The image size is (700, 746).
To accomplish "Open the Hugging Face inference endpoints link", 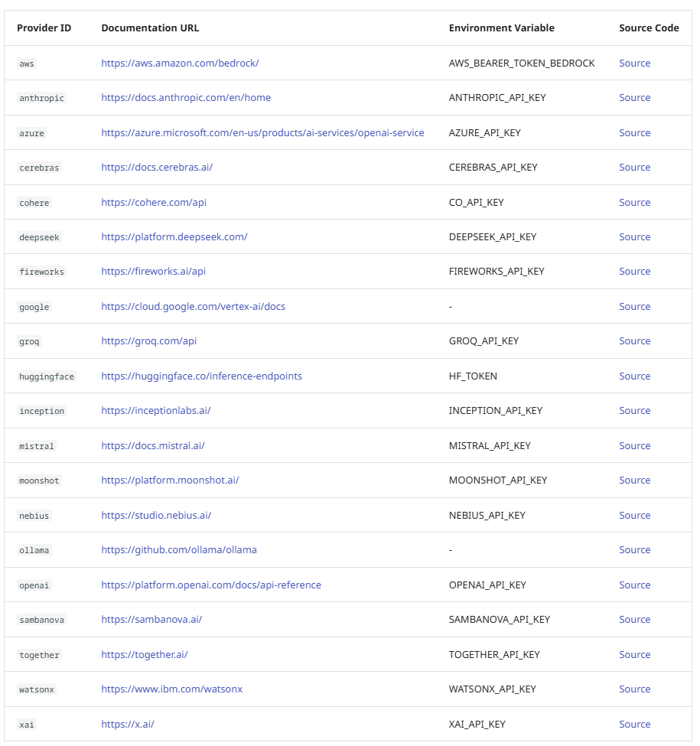I will coord(201,376).
